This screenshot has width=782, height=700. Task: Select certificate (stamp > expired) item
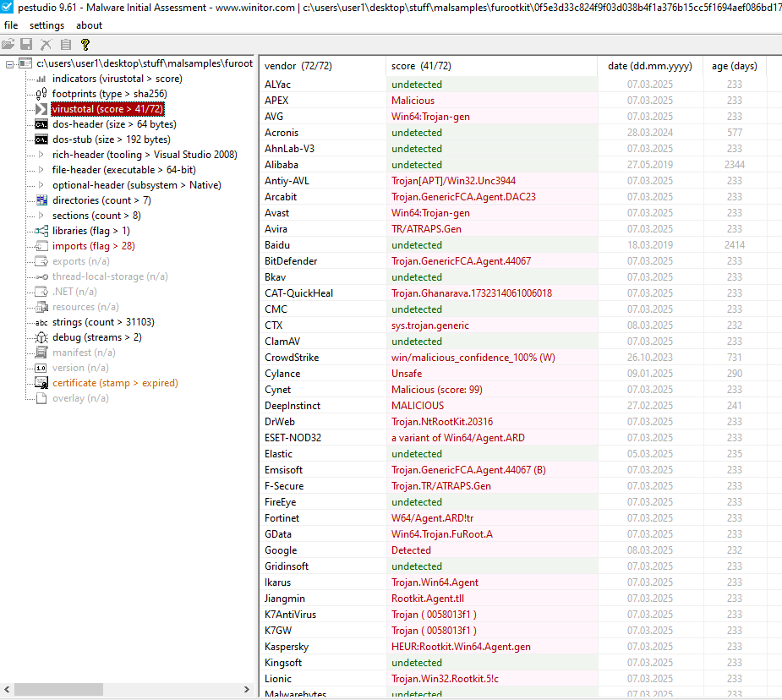(115, 383)
